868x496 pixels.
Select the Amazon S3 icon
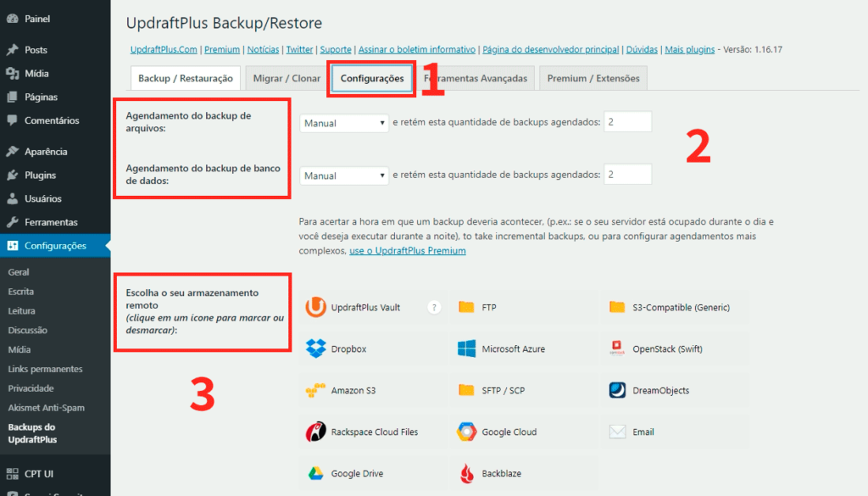coord(316,391)
